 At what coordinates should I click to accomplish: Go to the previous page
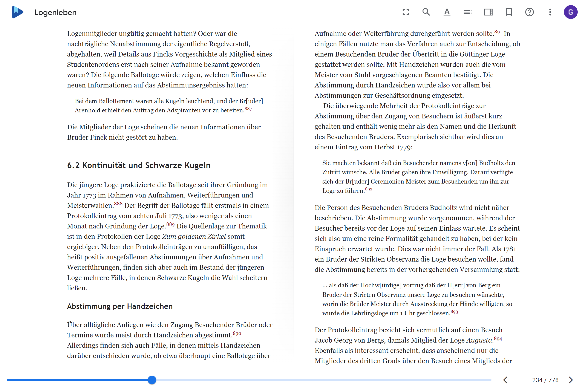[x=505, y=380]
